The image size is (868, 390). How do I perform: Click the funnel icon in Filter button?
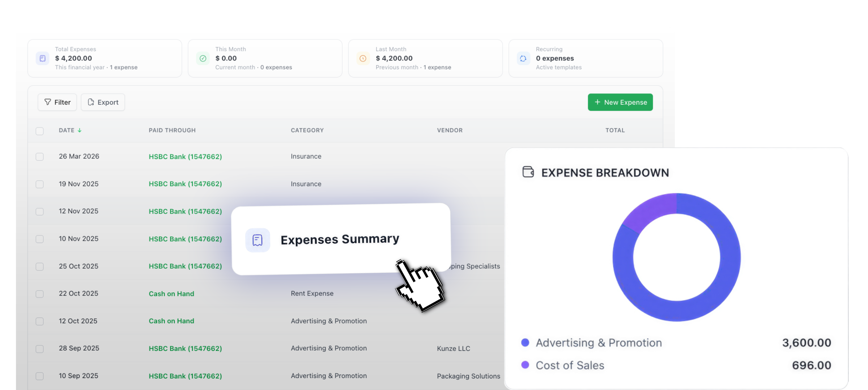tap(47, 102)
